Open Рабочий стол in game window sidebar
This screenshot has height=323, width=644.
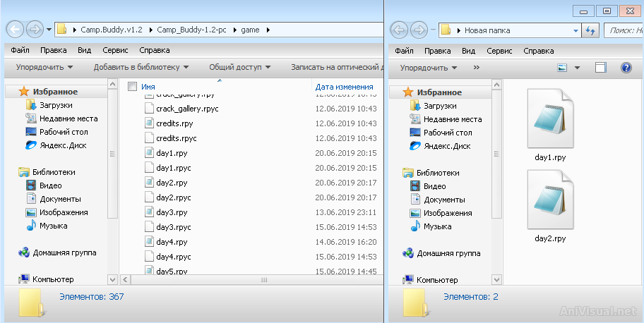[64, 132]
